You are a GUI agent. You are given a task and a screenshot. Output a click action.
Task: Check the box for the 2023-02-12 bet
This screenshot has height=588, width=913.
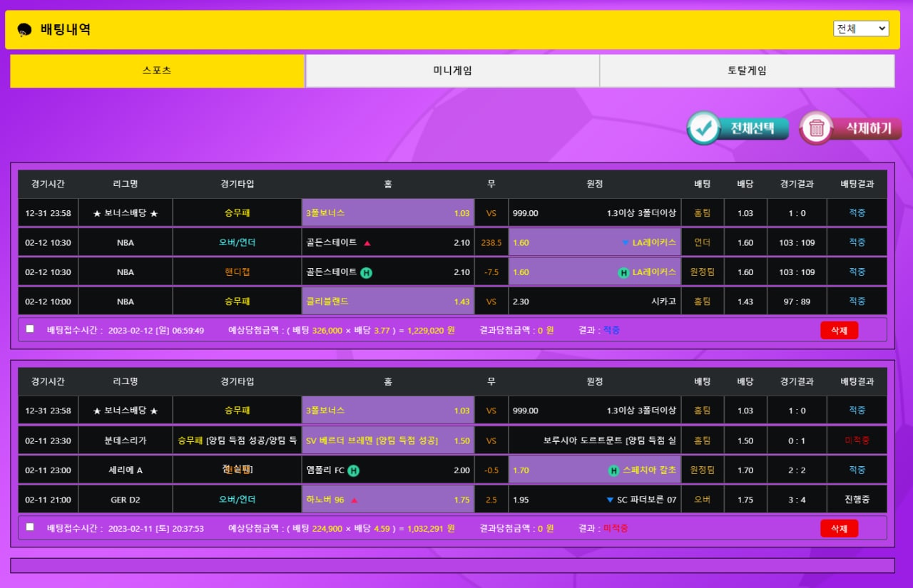pos(30,329)
